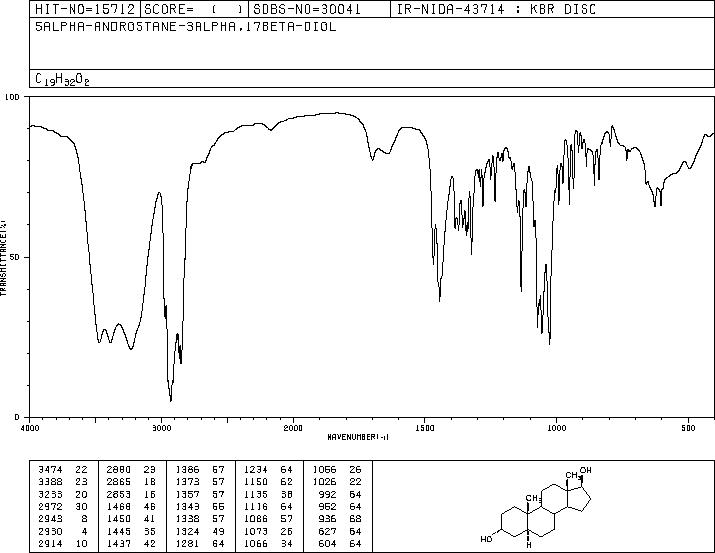715x553 pixels.
Task: Select peak value 2914 in the table
Action: 50,543
